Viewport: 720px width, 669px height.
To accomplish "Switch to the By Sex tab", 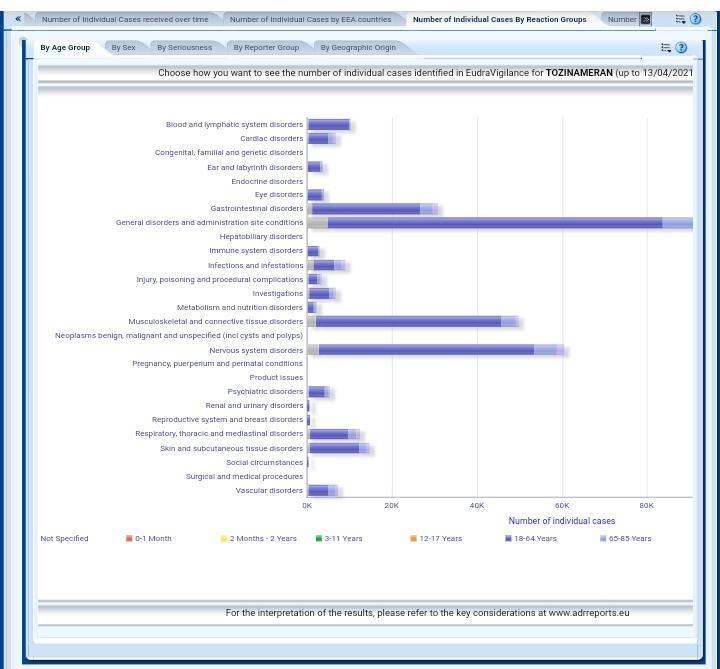I will 123,47.
